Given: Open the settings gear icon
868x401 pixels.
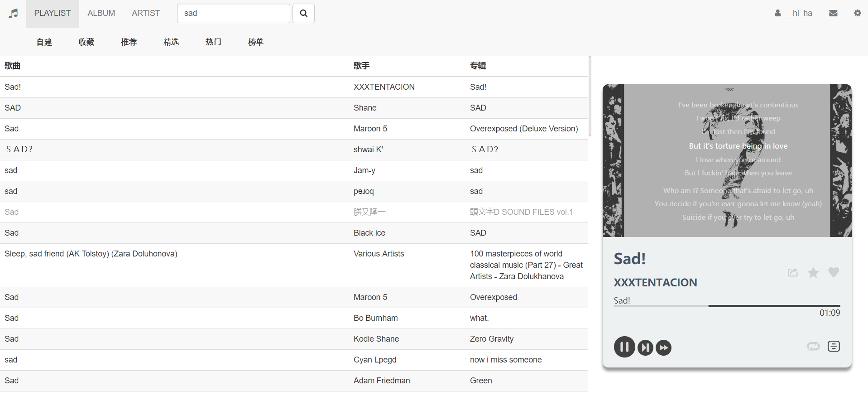Looking at the screenshot, I should (x=857, y=13).
